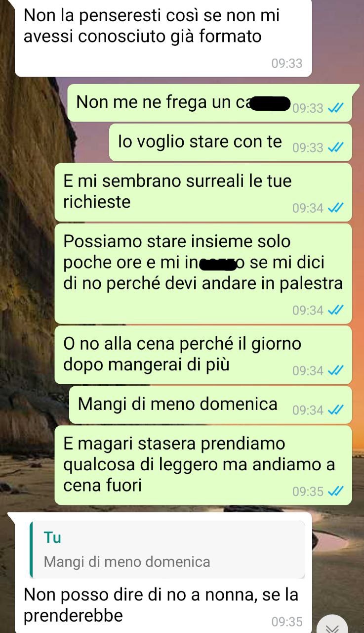364x633 pixels.
Task: Select message 'Io voglio stare con te'
Action: tap(230, 142)
